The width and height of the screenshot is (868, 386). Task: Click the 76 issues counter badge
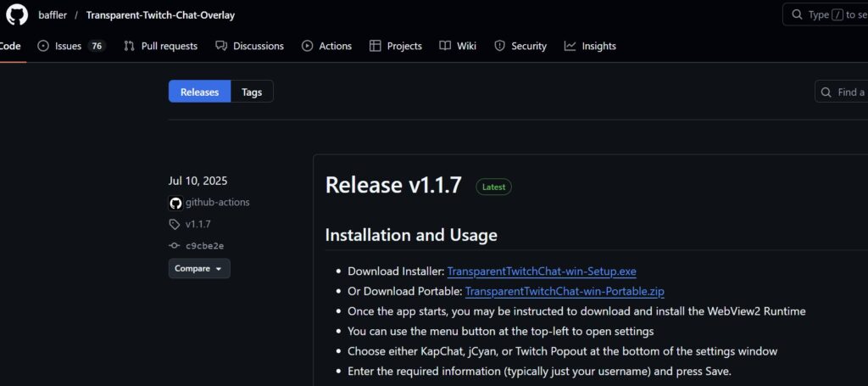[97, 46]
